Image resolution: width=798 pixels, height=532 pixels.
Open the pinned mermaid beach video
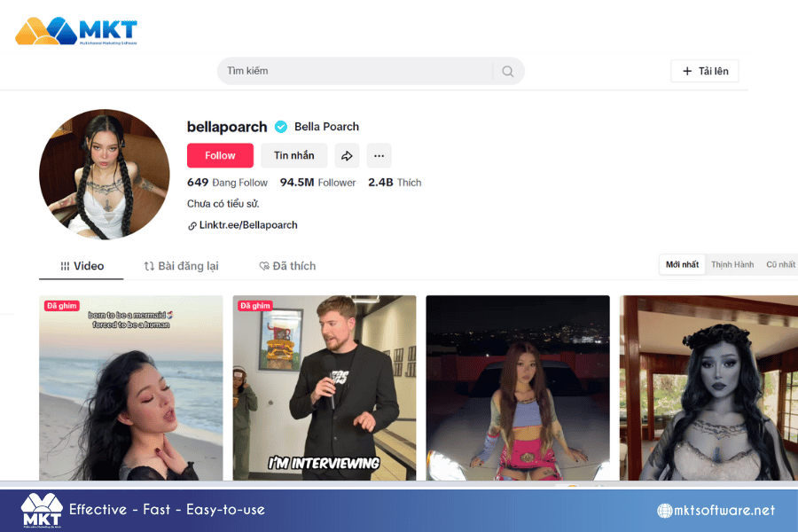click(131, 388)
